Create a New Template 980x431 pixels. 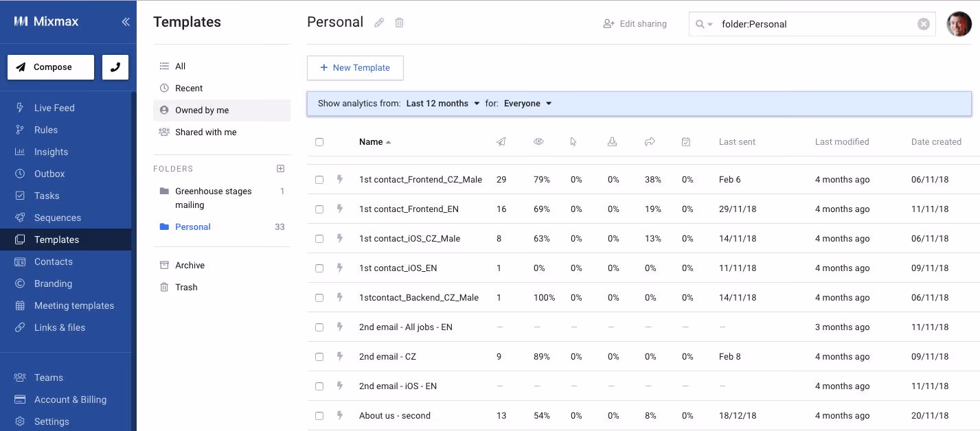click(x=355, y=68)
